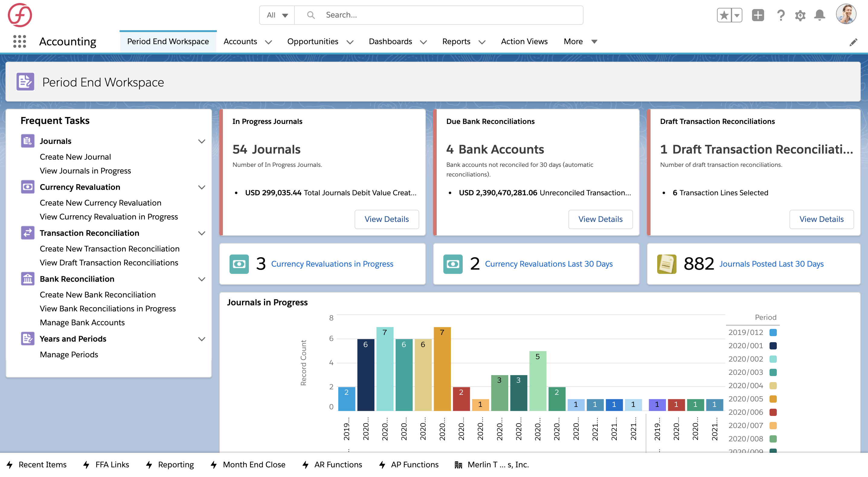Click the 2020/006 legend color swatch
The image size is (868, 477).
click(773, 412)
